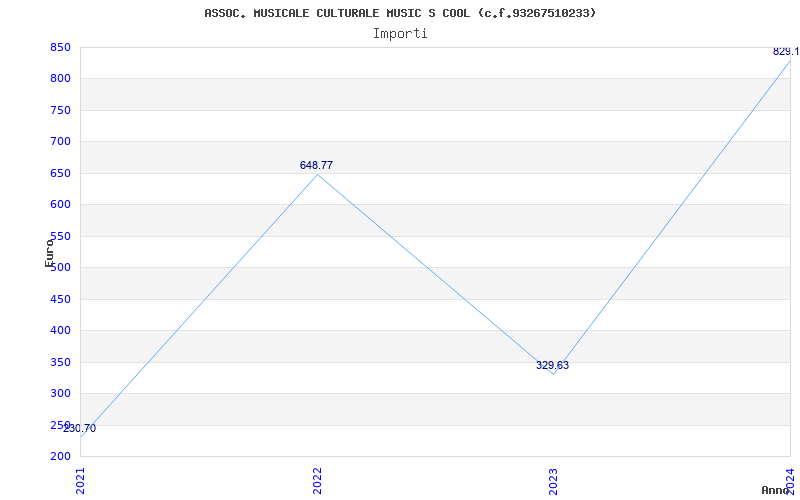Click the 700 y-axis tick label
The width and height of the screenshot is (800, 500).
click(60, 142)
